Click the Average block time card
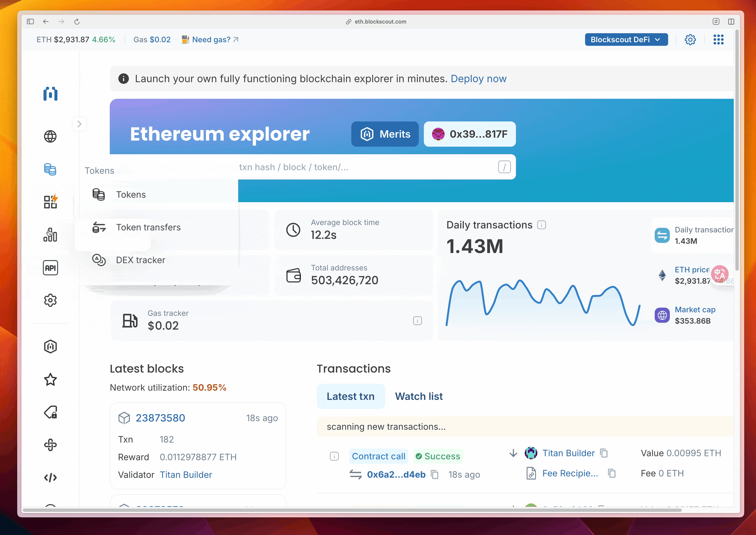The width and height of the screenshot is (756, 535). (x=354, y=230)
